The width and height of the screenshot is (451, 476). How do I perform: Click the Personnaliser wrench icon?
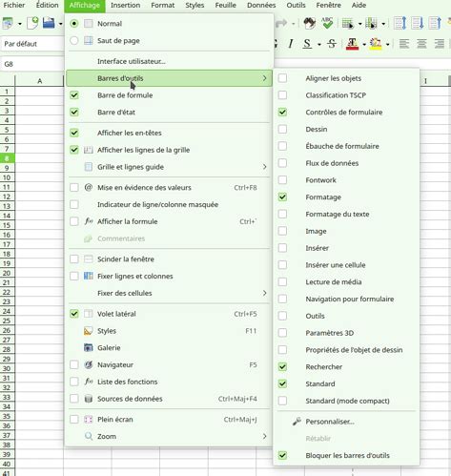pyautogui.click(x=297, y=422)
